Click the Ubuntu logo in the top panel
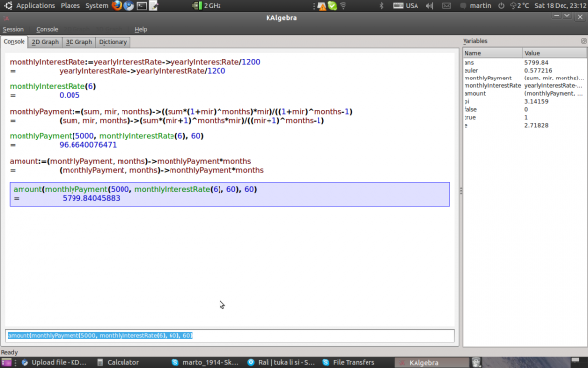This screenshot has height=368, width=588. 8,5
